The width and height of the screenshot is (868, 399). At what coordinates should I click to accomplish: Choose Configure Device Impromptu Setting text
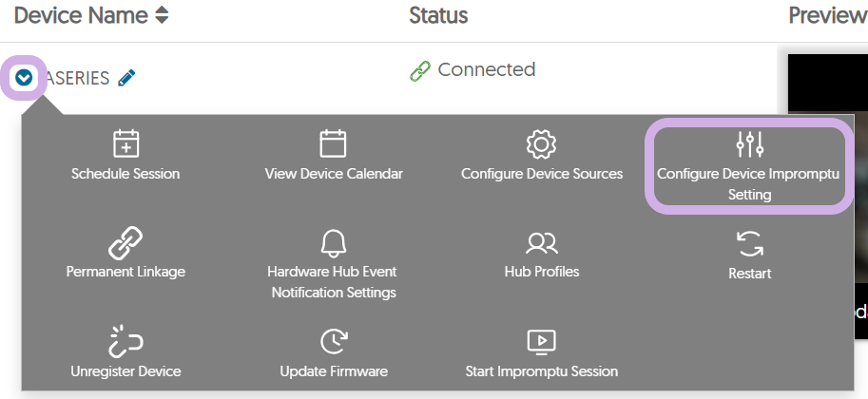749,184
